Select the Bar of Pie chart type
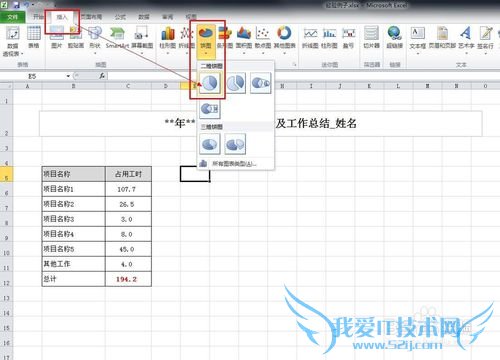500x360 pixels. tap(210, 109)
